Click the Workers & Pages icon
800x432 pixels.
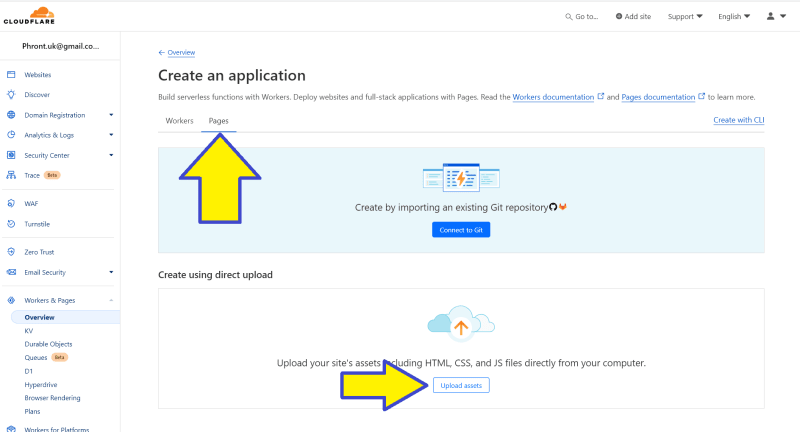[11, 300]
